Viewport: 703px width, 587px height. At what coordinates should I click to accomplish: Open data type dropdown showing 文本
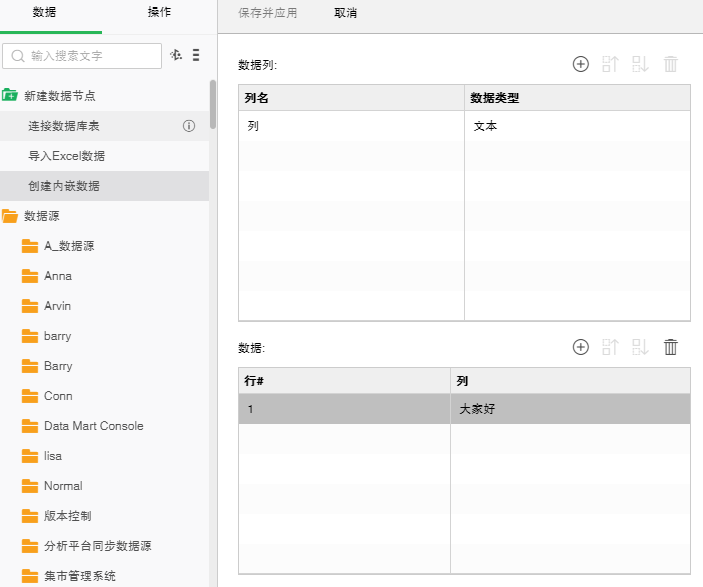576,127
